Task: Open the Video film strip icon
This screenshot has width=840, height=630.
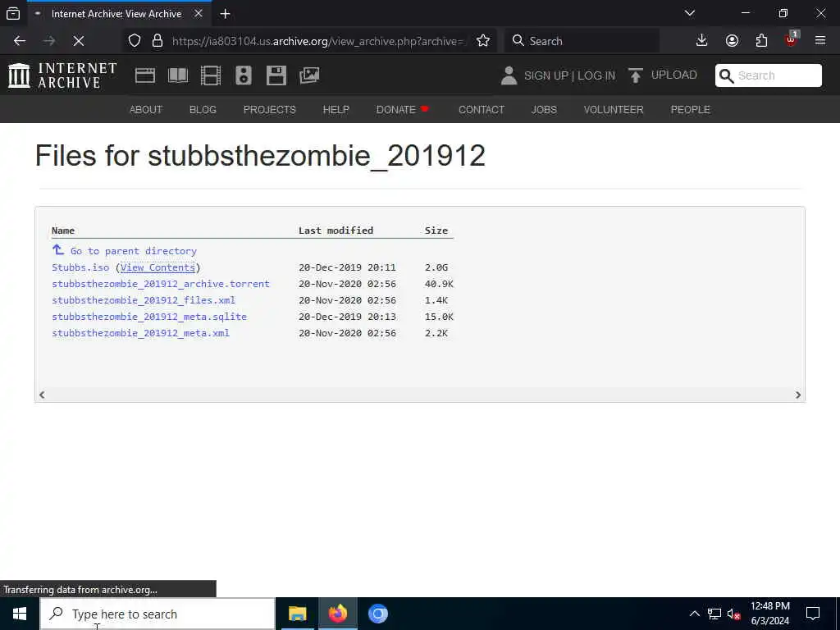Action: 211,75
